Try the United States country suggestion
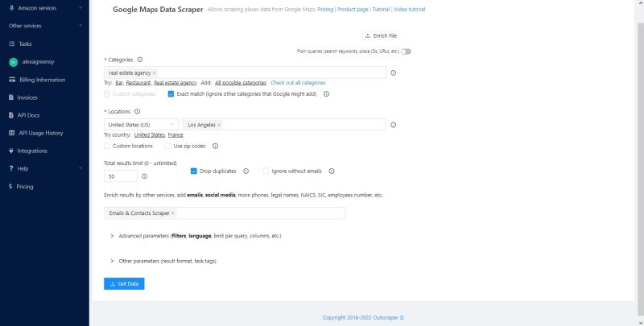This screenshot has width=644, height=326. 150,135
